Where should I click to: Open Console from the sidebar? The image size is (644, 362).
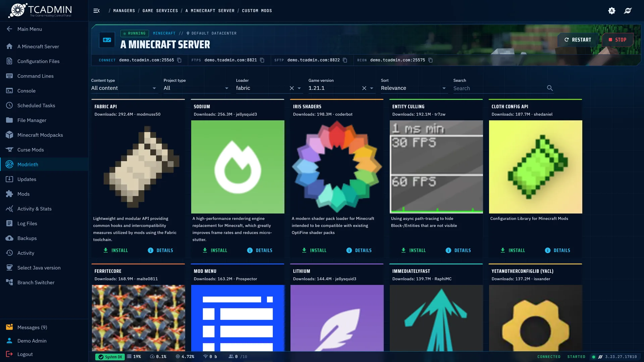coord(44,91)
